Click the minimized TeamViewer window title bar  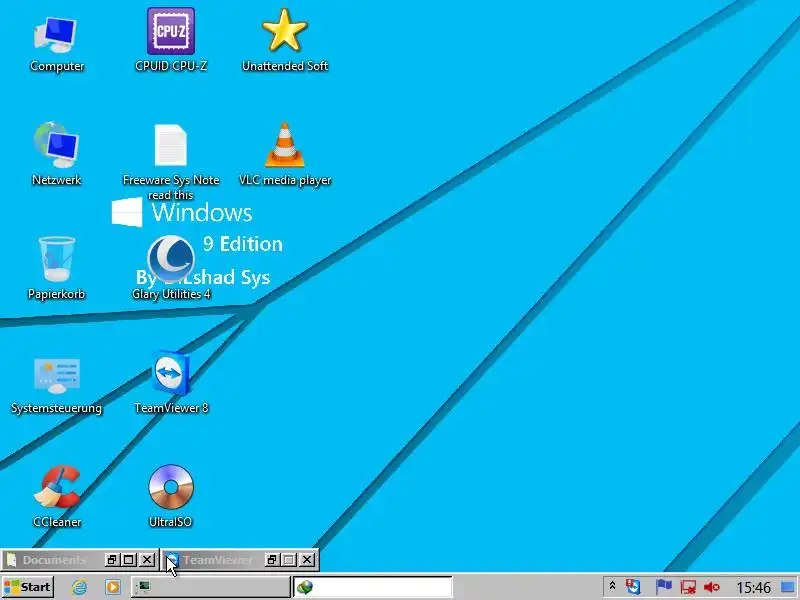(x=217, y=560)
